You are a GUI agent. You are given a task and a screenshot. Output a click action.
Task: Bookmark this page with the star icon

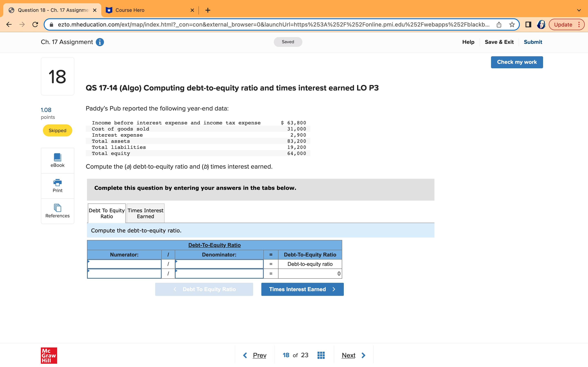512,24
